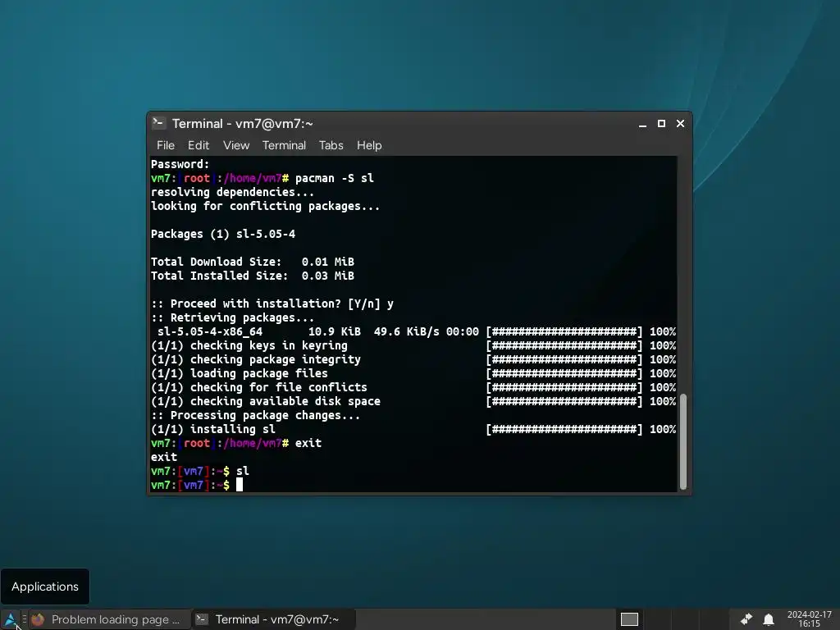Click the terminal cursor at last prompt
The image size is (840, 630).
point(240,485)
